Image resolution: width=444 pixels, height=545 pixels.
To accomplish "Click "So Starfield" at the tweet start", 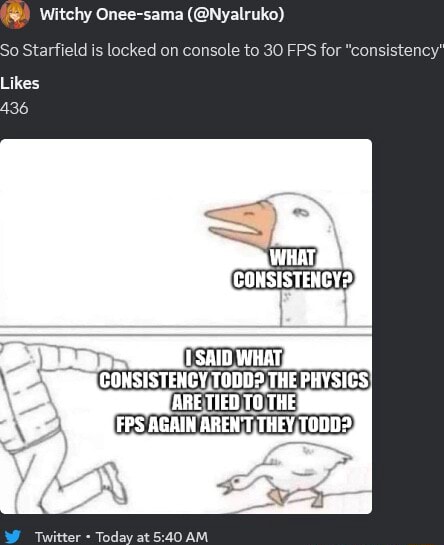I will 44,50.
